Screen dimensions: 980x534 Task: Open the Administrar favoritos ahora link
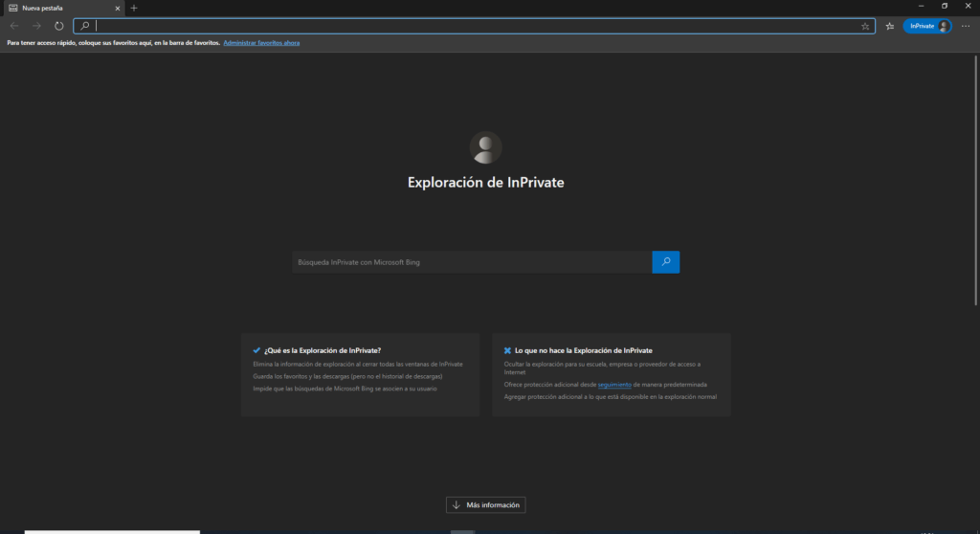click(261, 43)
